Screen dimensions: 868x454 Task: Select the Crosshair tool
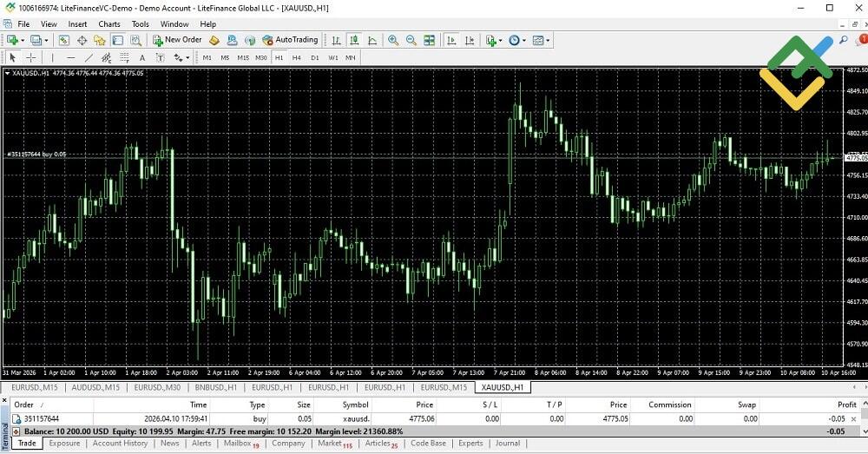[31, 57]
